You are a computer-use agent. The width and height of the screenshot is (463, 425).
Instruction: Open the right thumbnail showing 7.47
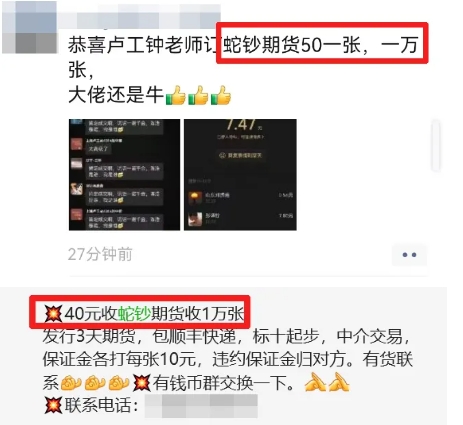coord(240,175)
